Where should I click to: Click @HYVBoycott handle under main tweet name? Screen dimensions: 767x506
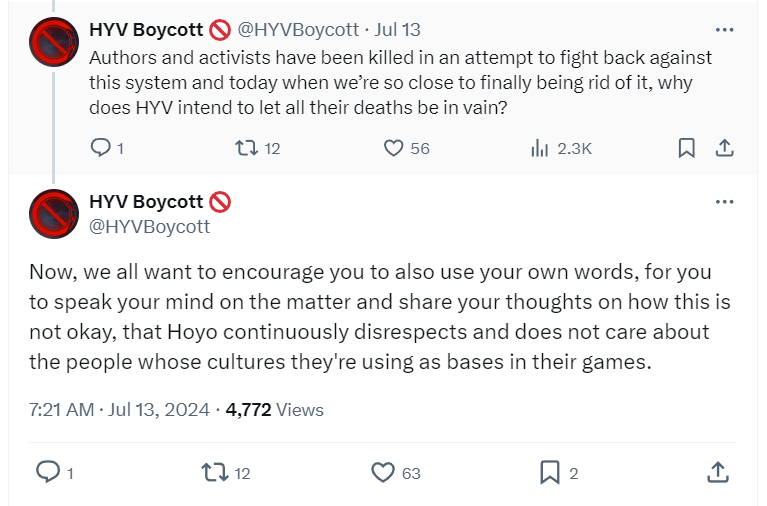[x=150, y=226]
